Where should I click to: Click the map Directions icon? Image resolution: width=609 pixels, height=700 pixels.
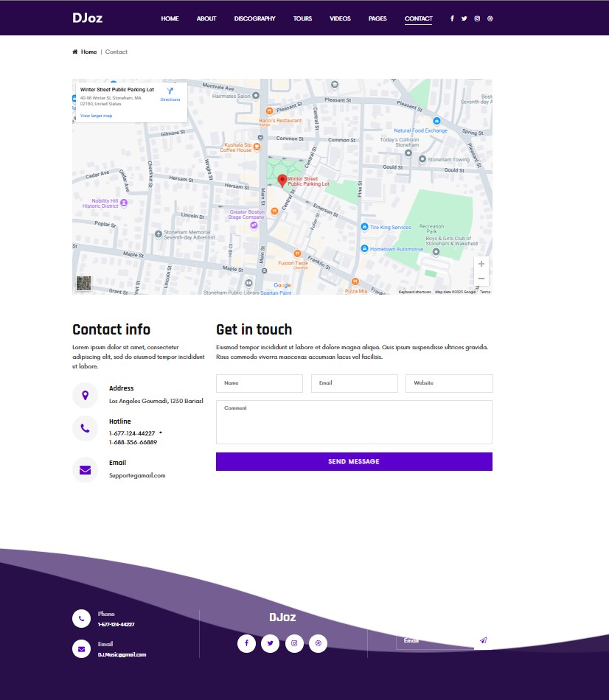(170, 92)
